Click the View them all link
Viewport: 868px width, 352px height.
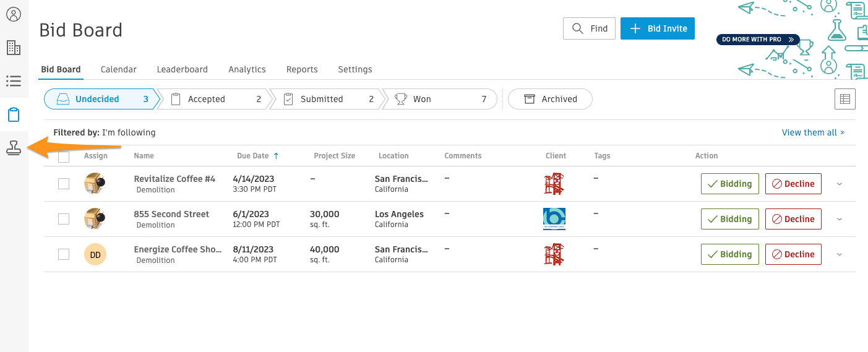point(813,132)
